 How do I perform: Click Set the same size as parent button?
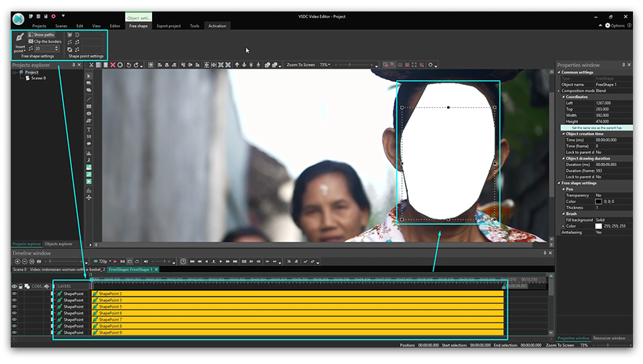[597, 128]
